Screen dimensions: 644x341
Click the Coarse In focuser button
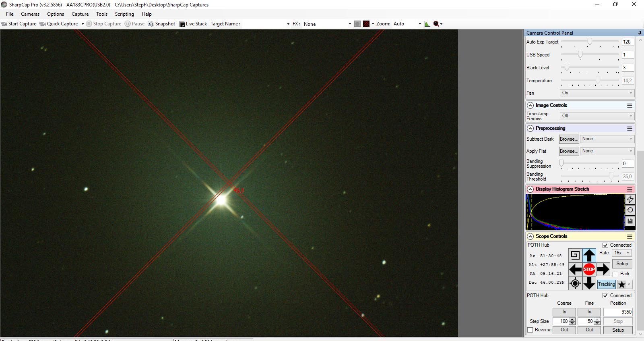click(x=564, y=312)
